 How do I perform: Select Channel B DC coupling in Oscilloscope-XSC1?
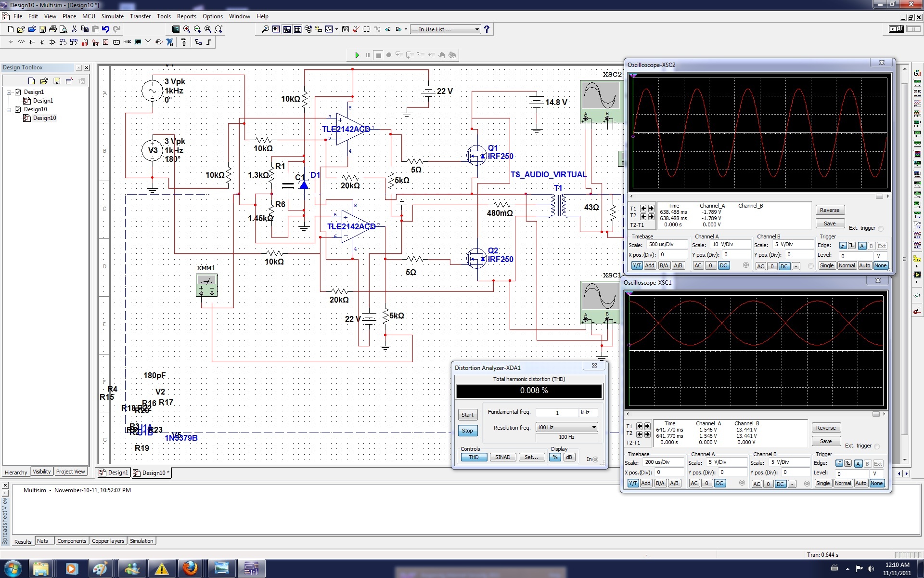coord(780,484)
